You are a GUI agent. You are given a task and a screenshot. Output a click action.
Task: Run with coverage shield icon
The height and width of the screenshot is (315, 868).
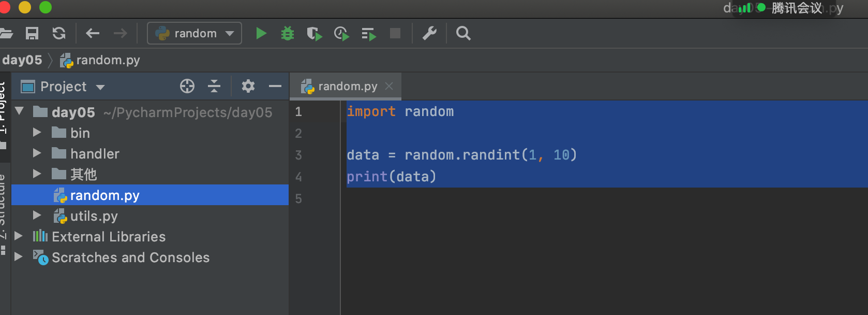click(x=314, y=34)
